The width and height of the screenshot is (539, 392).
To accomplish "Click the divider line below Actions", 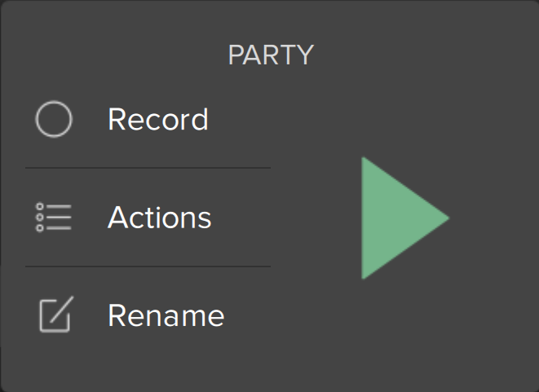I will (x=148, y=266).
